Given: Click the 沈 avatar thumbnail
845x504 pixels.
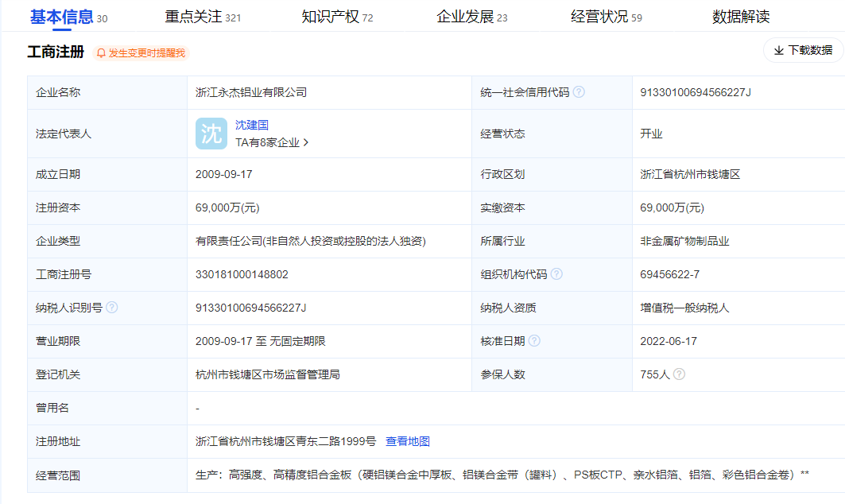Looking at the screenshot, I should point(211,134).
